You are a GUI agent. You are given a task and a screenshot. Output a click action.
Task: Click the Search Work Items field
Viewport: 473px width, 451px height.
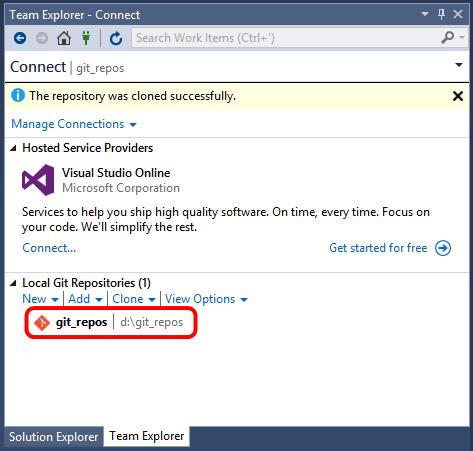tap(285, 38)
